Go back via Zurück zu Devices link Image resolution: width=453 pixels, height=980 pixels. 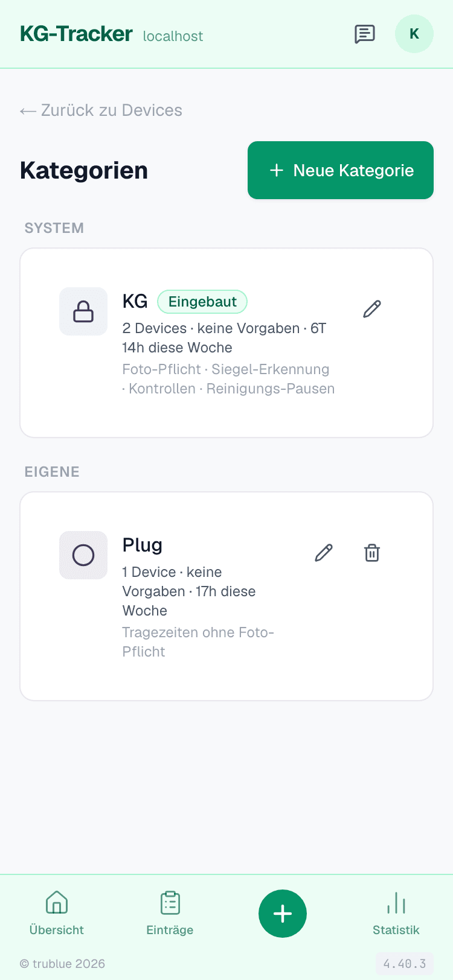pos(101,110)
